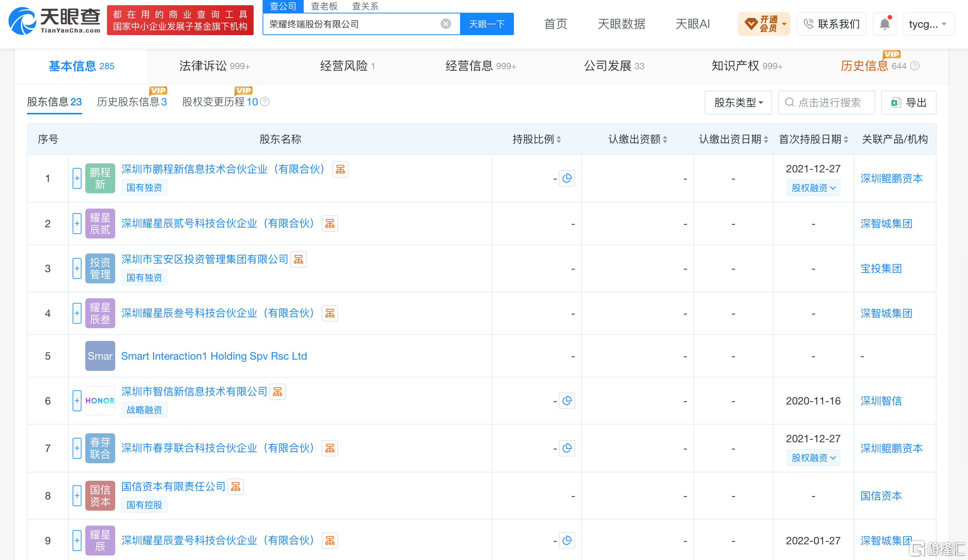Open equity structure icon for 宝安区投资管理集团
The image size is (968, 560).
[298, 259]
